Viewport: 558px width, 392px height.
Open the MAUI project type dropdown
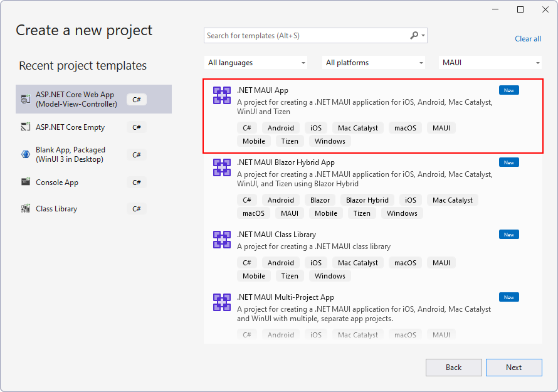coord(490,63)
